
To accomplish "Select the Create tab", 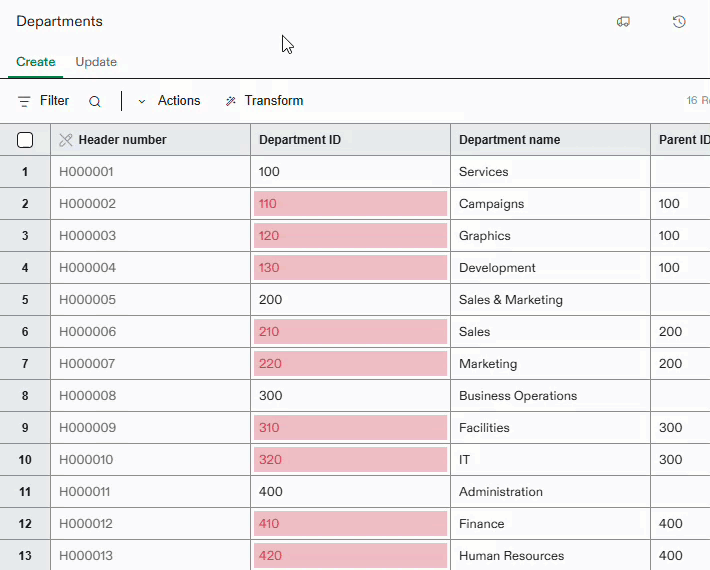I will coord(36,62).
